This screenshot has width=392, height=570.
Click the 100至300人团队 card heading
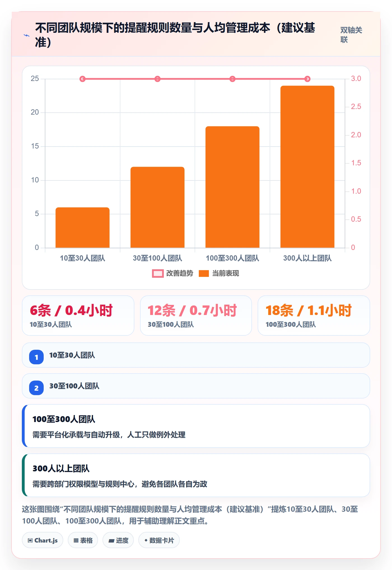pyautogui.click(x=64, y=419)
